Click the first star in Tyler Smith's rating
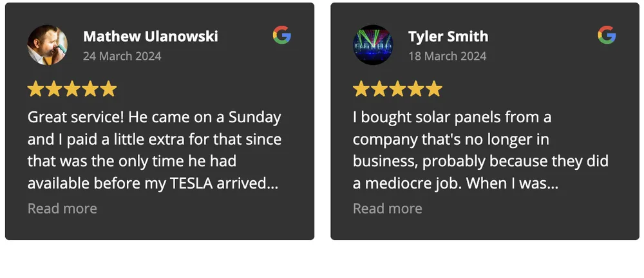Image resolution: width=644 pixels, height=278 pixels. click(361, 89)
